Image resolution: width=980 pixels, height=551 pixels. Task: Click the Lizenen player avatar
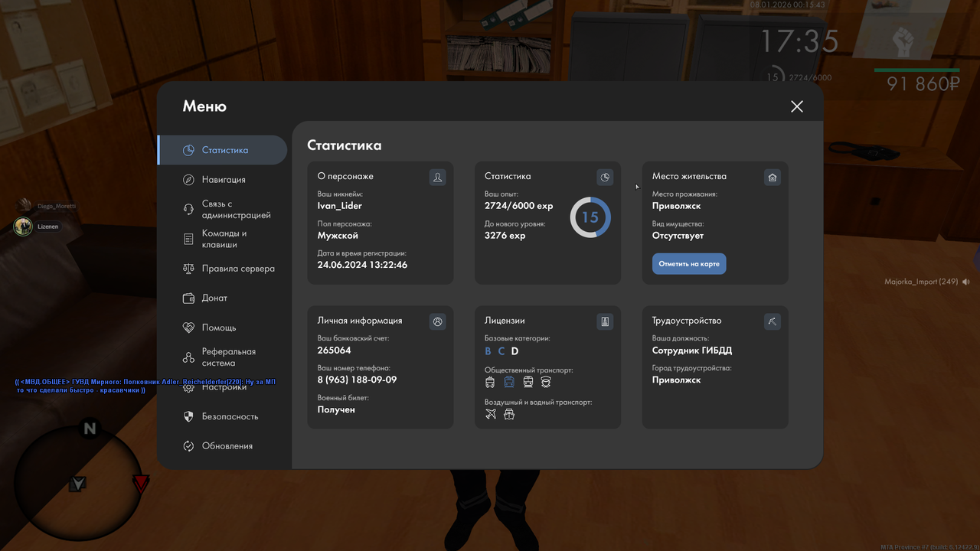pos(24,227)
